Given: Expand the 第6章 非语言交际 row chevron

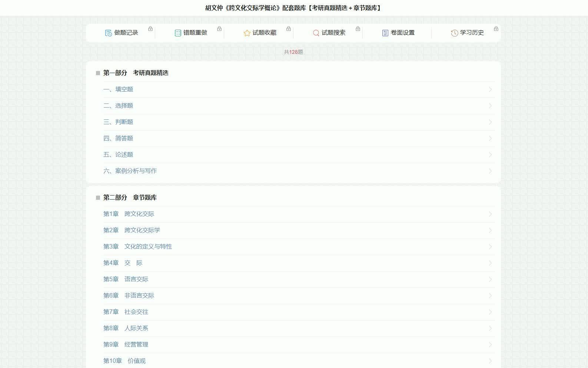Looking at the screenshot, I should [490, 296].
